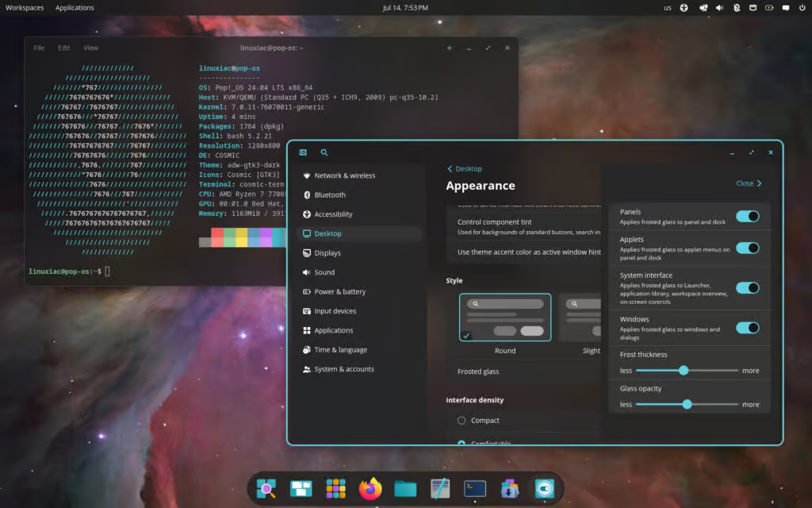
Task: Open the Terminal icon in the dock
Action: (x=475, y=488)
